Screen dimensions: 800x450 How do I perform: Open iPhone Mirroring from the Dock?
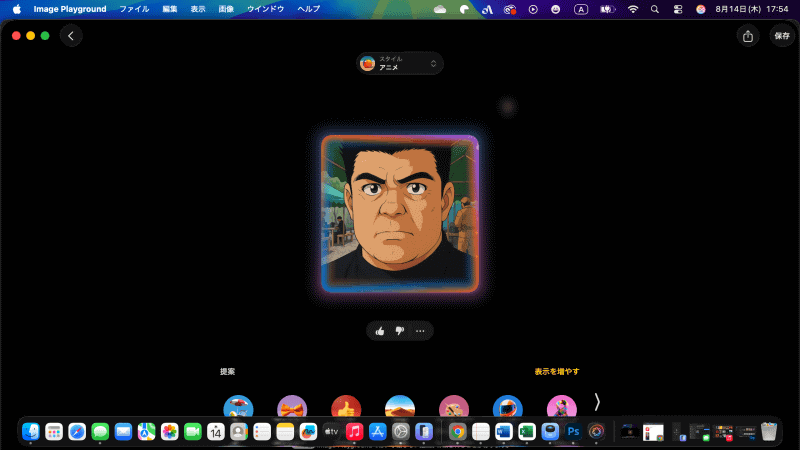[423, 432]
